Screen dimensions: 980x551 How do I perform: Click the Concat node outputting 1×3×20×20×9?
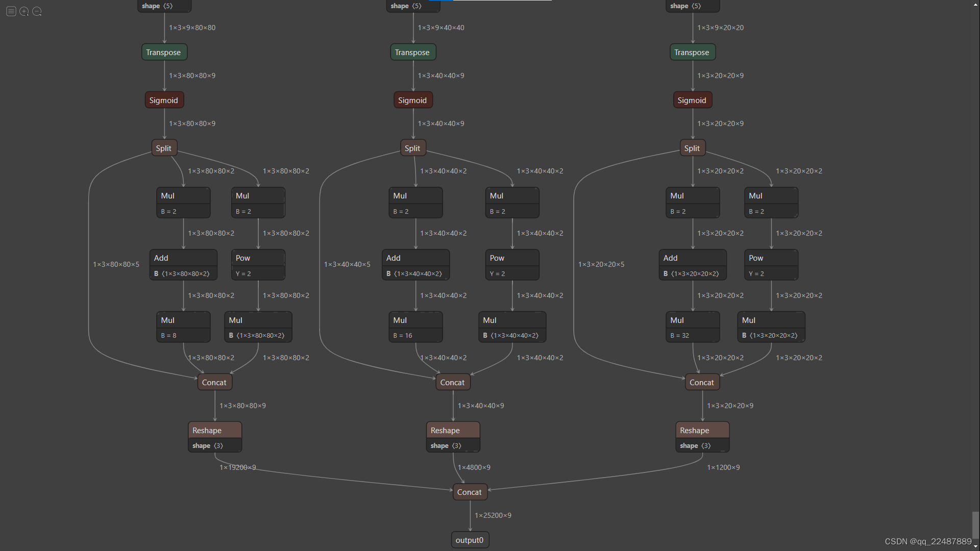pyautogui.click(x=702, y=382)
